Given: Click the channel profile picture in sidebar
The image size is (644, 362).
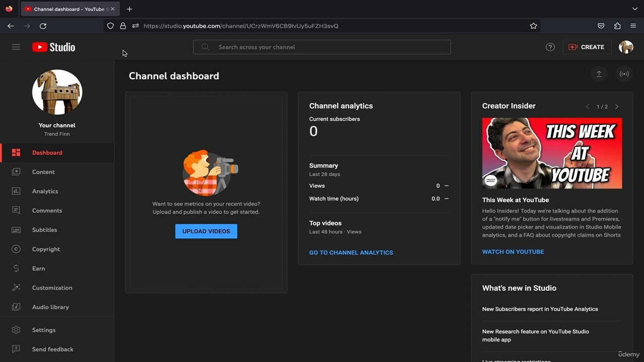Looking at the screenshot, I should (57, 92).
